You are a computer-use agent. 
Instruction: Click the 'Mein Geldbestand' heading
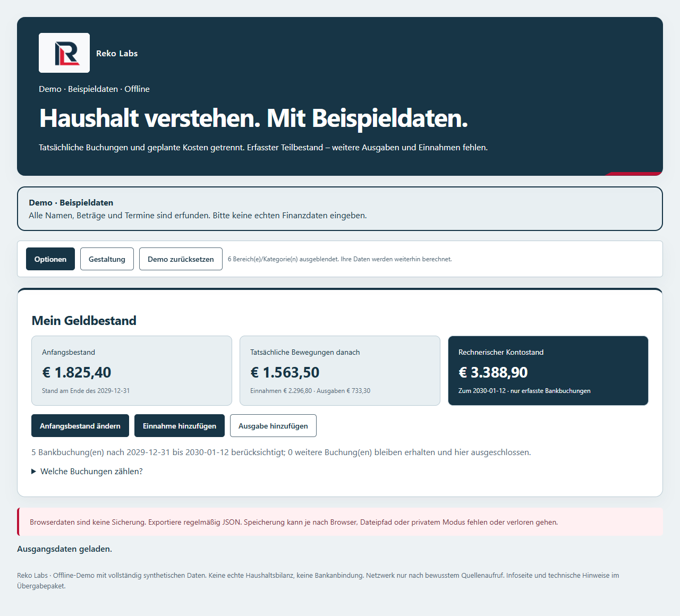click(x=84, y=321)
